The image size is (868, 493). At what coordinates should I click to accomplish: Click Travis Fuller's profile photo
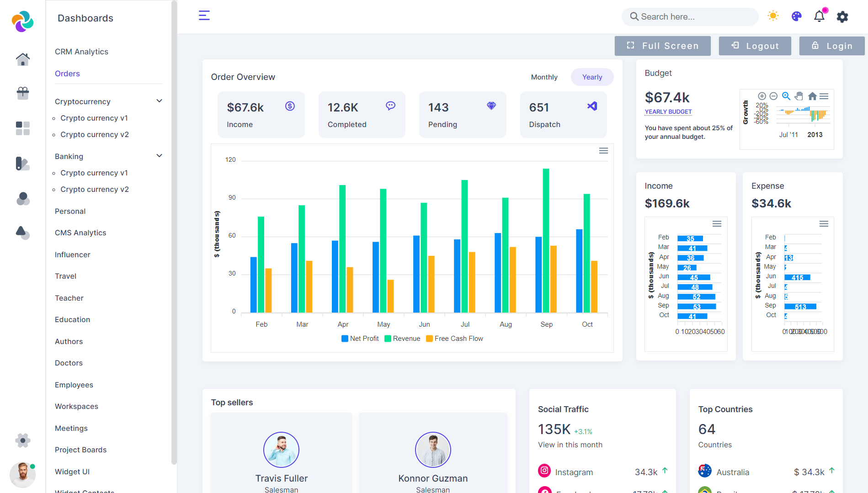click(x=281, y=450)
